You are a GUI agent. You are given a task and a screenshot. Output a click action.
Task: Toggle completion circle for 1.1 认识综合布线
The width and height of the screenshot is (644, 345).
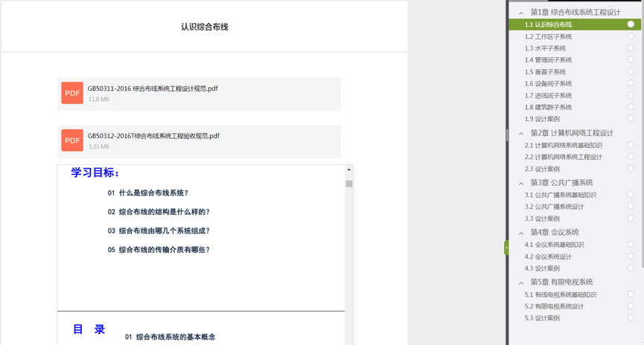[631, 25]
